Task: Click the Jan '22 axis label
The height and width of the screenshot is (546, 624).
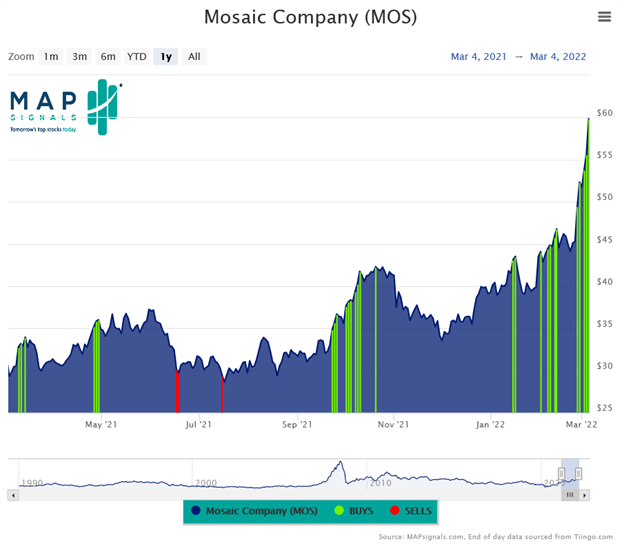Action: click(x=490, y=425)
